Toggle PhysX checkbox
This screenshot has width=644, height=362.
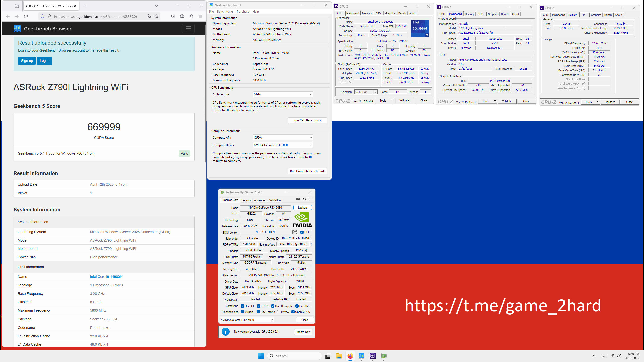279,312
